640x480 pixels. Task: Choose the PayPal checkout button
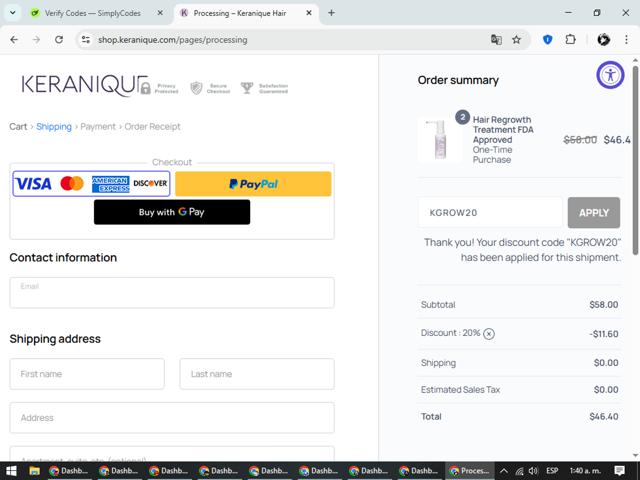[253, 184]
